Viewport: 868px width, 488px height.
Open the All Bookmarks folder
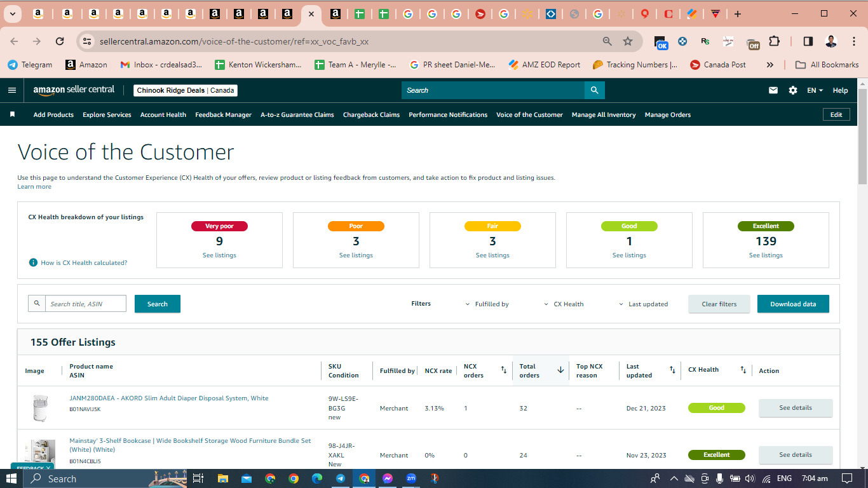click(x=827, y=65)
